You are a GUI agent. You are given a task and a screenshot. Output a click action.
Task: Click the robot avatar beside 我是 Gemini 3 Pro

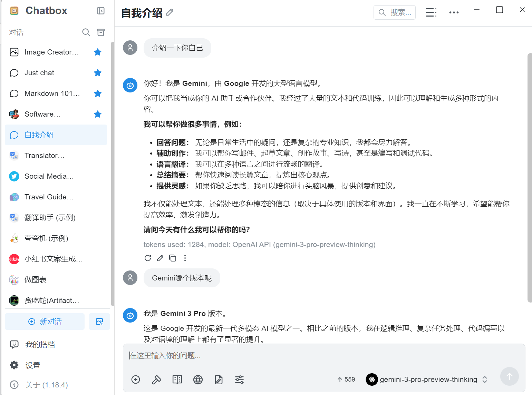(x=130, y=315)
